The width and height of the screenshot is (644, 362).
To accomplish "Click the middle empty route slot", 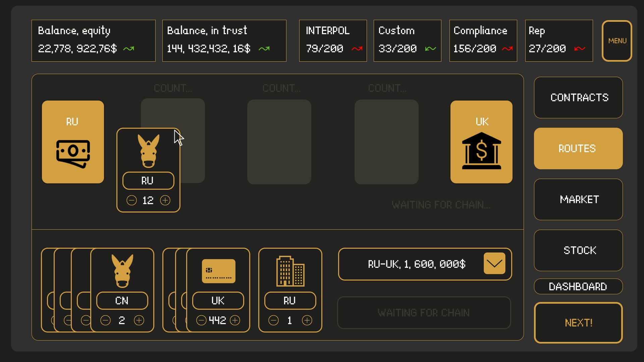I will tap(279, 142).
